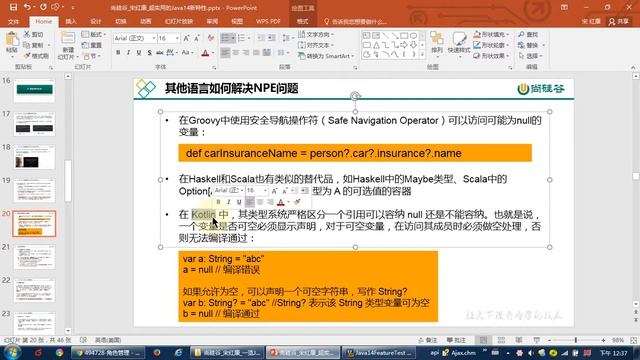Select the right arrow shape in gallery
The height and width of the screenshot is (360, 640).
point(404,44)
